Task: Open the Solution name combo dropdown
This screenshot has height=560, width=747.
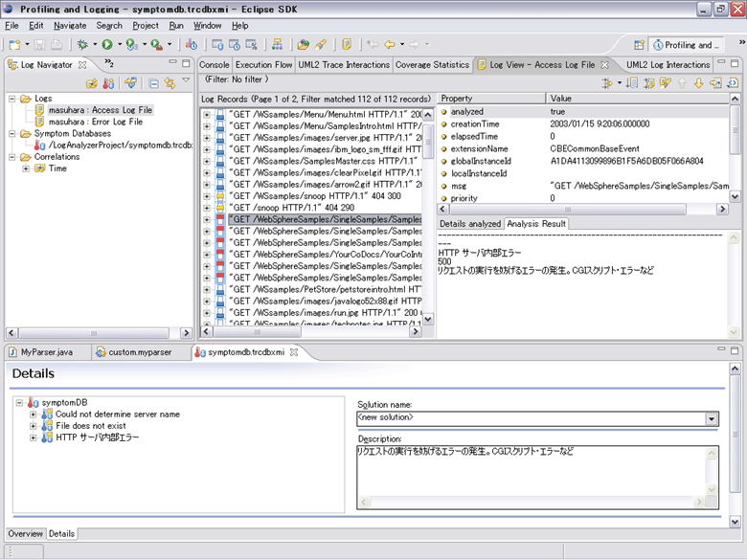Action: tap(712, 419)
